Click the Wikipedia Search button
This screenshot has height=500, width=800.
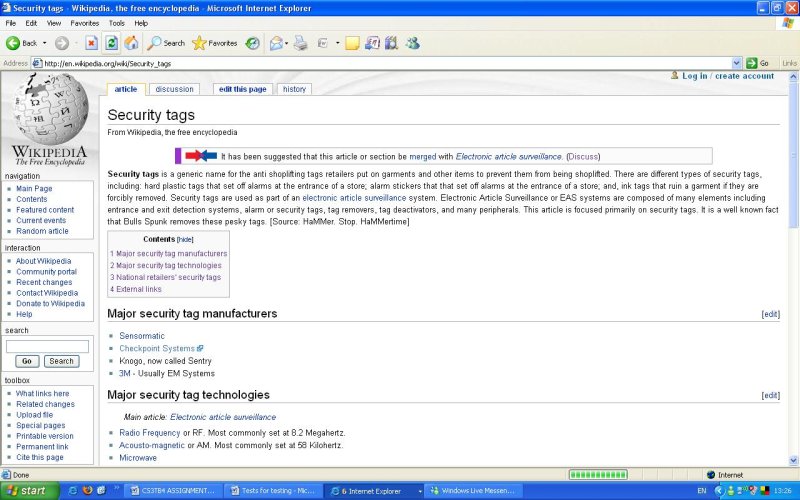point(61,361)
